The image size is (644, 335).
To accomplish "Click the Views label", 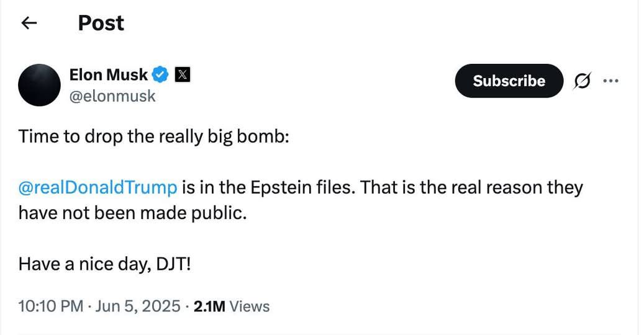I will (x=250, y=306).
